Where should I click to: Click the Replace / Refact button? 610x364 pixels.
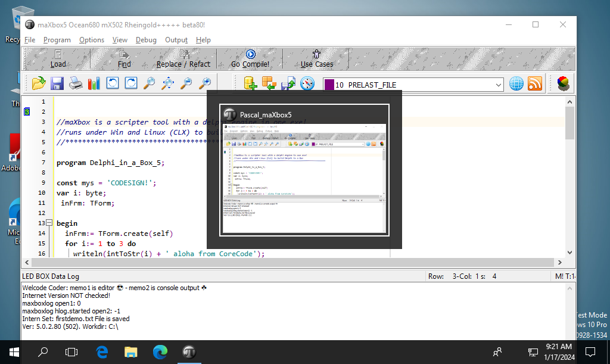(183, 59)
